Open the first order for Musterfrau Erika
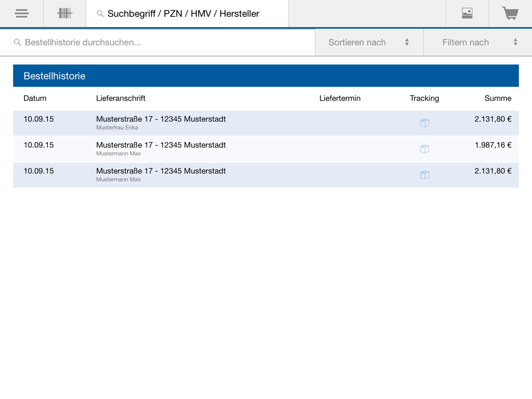This screenshot has height=399, width=532. (161, 123)
